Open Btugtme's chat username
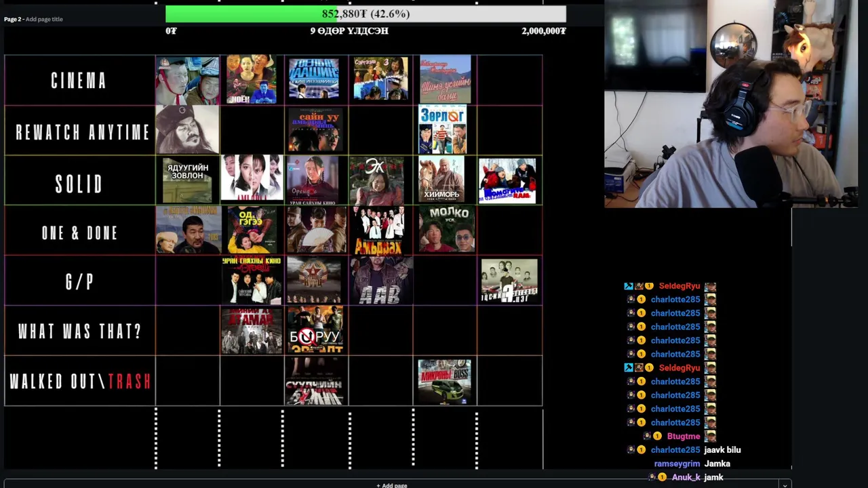Viewport: 868px width, 488px height. 684,436
